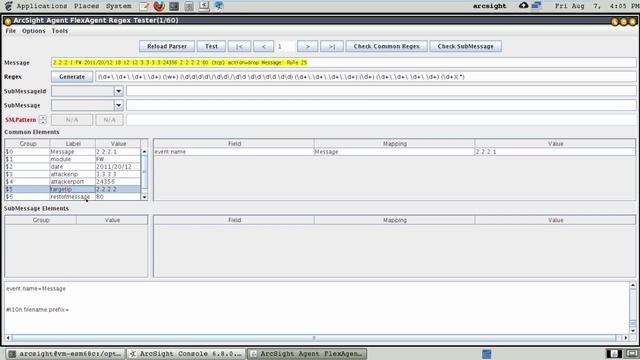640x360 pixels.
Task: Go to next message with > button
Action: coord(307,47)
